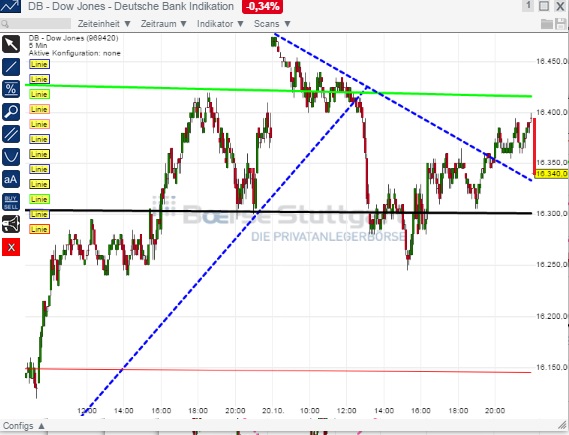Open the BUY SELL marker tool
This screenshot has width=569, height=435.
point(11,202)
